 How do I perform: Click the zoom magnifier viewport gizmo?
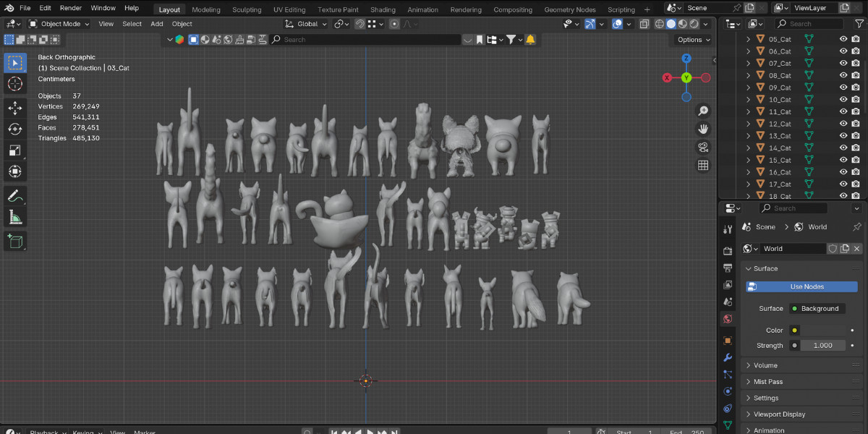coord(703,111)
